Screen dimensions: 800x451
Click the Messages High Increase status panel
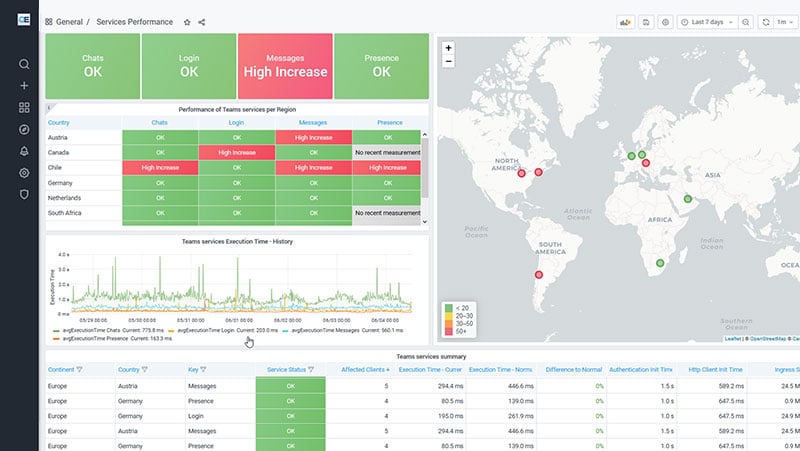(x=285, y=66)
